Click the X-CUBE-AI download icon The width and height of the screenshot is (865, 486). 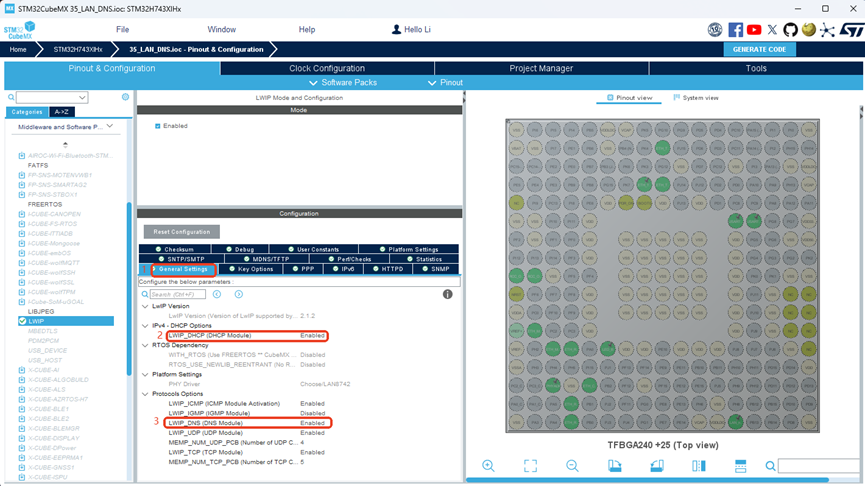22,370
